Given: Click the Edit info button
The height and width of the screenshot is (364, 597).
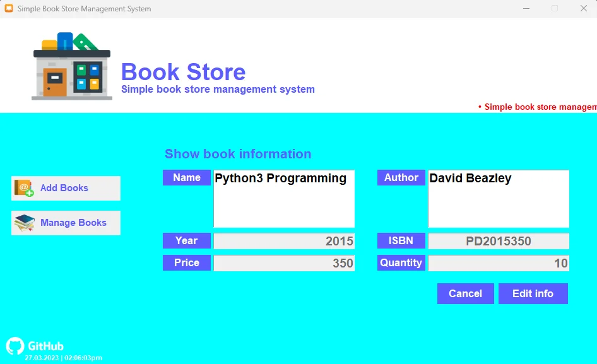Looking at the screenshot, I should [533, 293].
